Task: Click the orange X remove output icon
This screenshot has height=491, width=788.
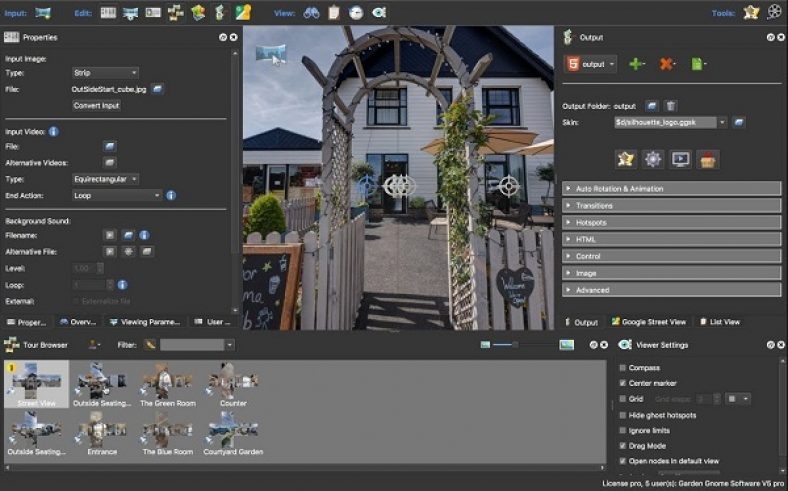Action: click(x=667, y=64)
